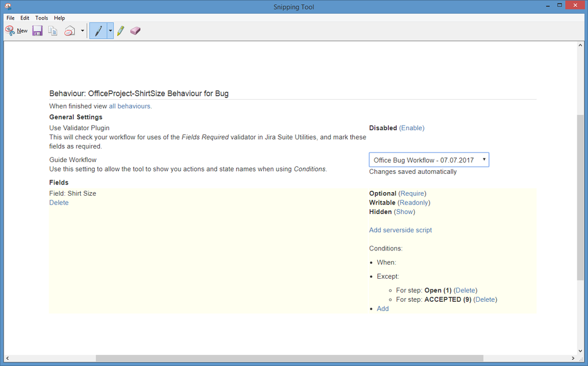Expand the Pen options dropdown arrow
Image resolution: width=588 pixels, height=366 pixels.
[x=110, y=31]
